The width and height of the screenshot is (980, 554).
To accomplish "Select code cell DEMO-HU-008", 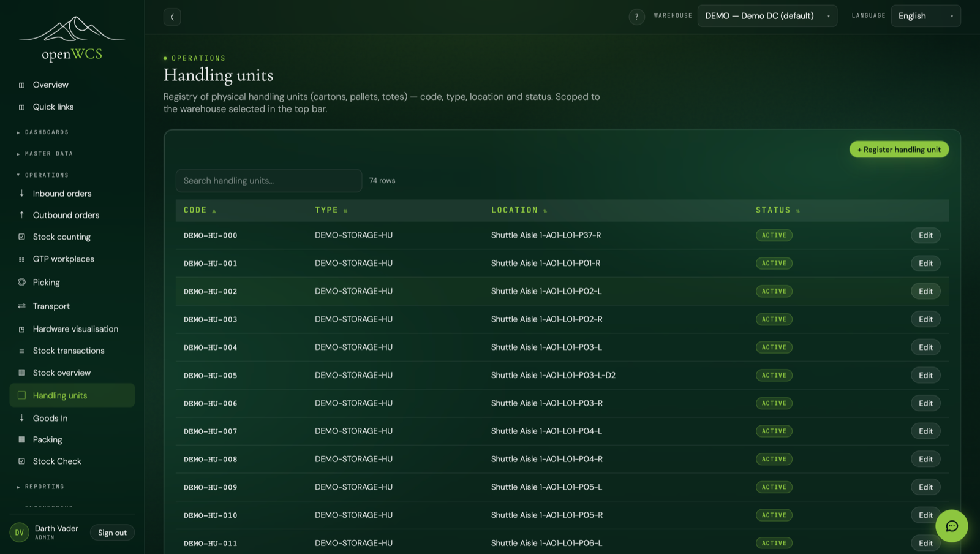I will point(210,460).
